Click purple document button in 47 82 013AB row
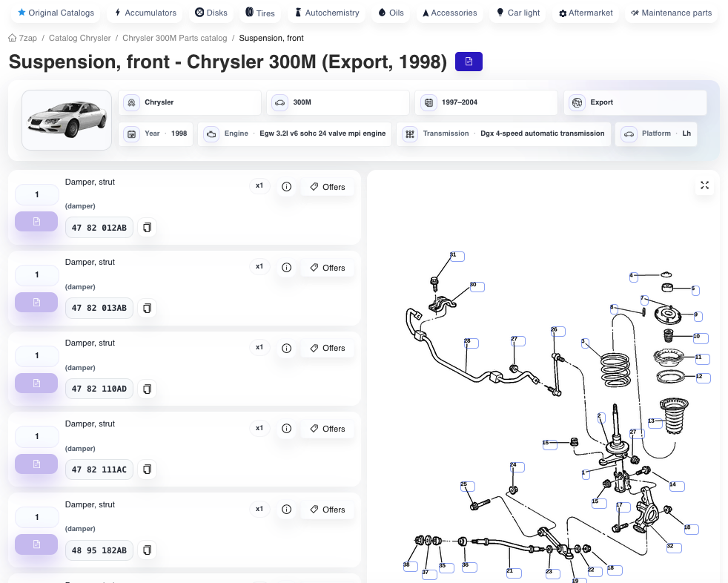This screenshot has height=583, width=728. pos(36,303)
